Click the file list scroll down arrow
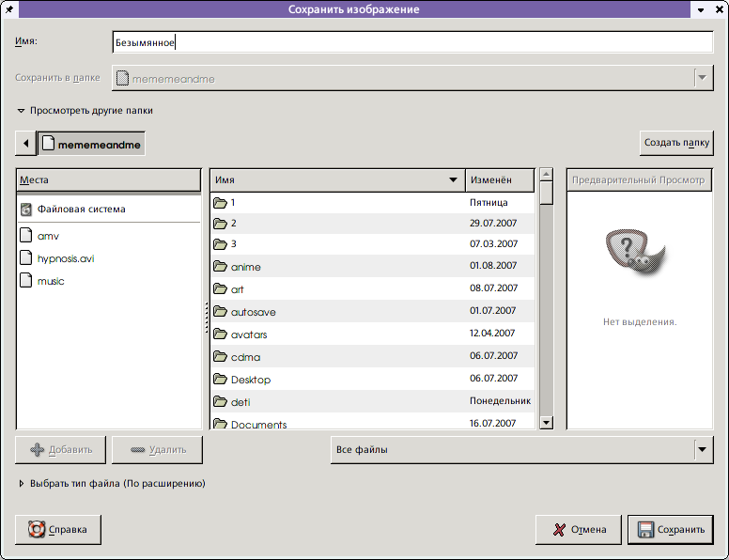 click(546, 423)
